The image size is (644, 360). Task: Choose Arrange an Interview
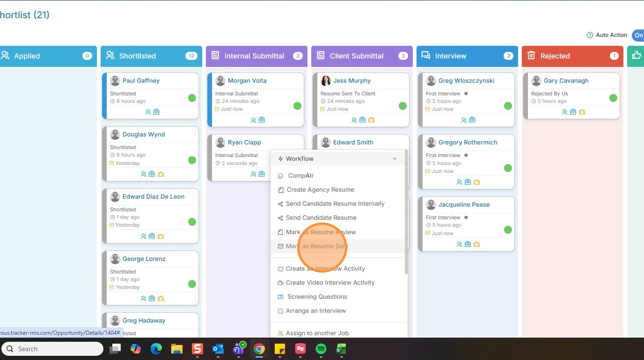coord(316,311)
